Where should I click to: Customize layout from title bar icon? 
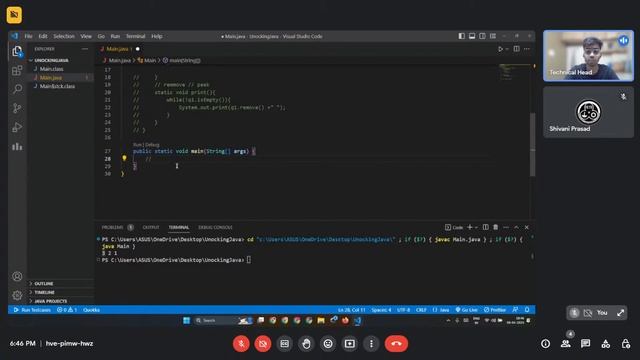(493, 36)
